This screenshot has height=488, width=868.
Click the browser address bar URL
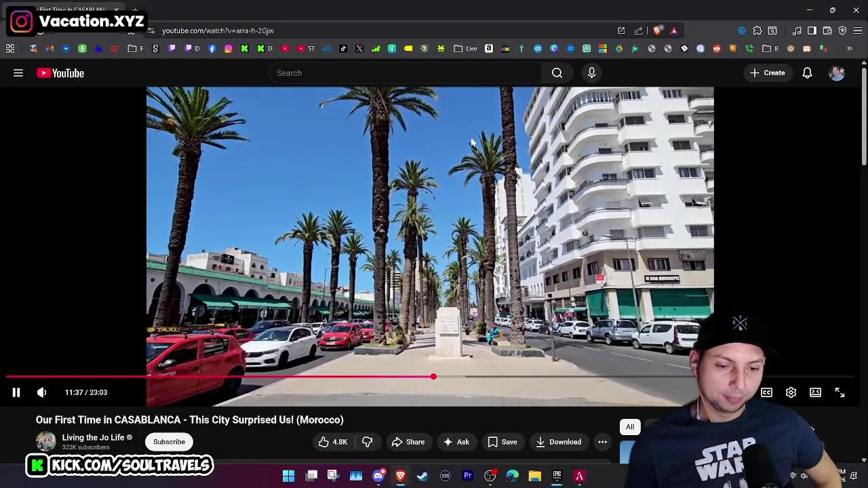(218, 30)
